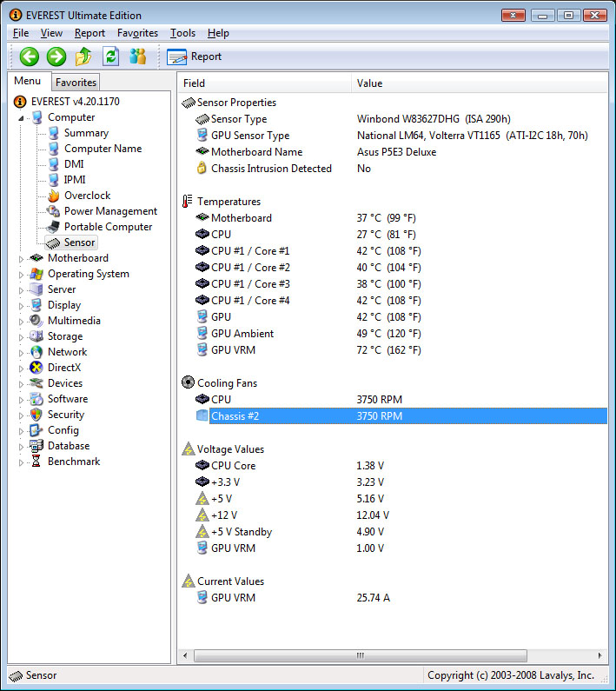Select IPMI in the tree
The width and height of the screenshot is (616, 691).
coord(75,180)
